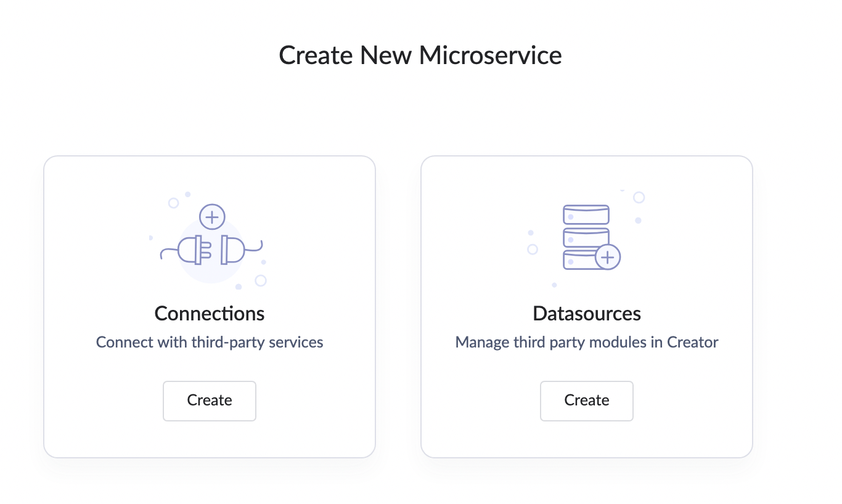Click 'Connect with third-party services' description

tap(210, 342)
